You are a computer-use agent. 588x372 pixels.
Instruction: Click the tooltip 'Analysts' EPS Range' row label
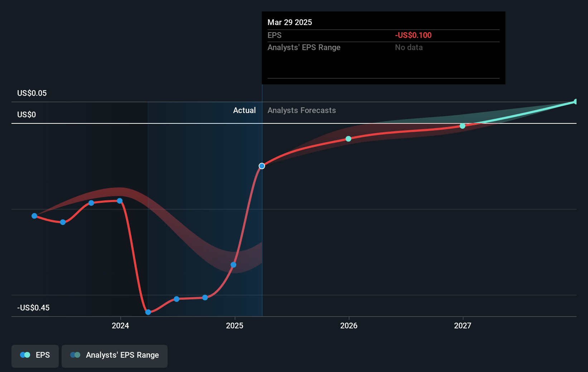point(304,47)
